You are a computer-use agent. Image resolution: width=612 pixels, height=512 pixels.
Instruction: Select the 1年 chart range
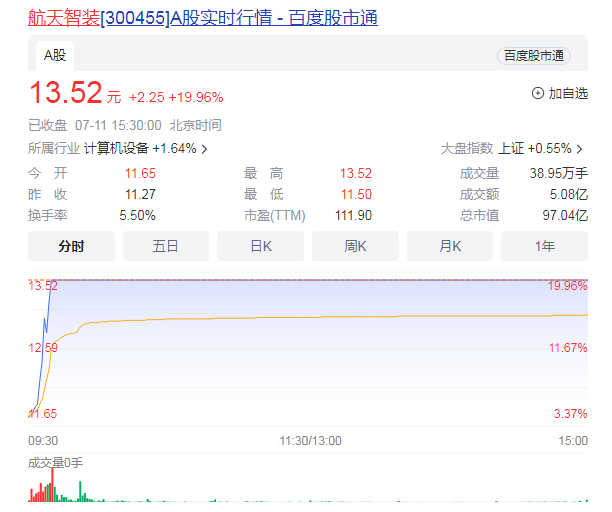(x=544, y=246)
